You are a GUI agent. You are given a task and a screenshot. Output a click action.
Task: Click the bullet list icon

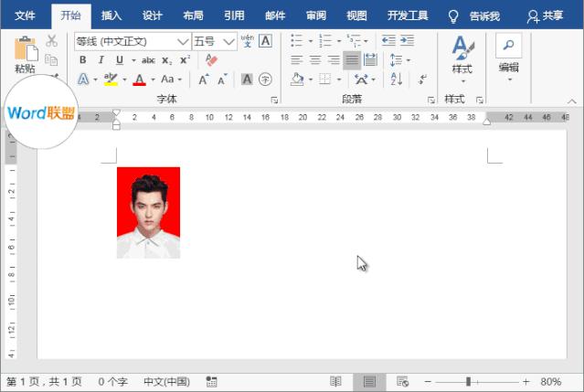pos(296,40)
